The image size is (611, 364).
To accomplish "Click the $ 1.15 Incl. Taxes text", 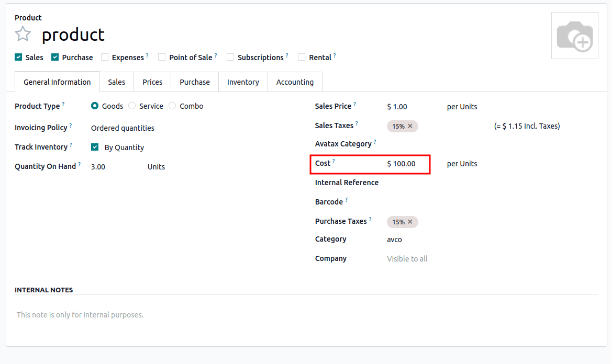I will coord(527,126).
